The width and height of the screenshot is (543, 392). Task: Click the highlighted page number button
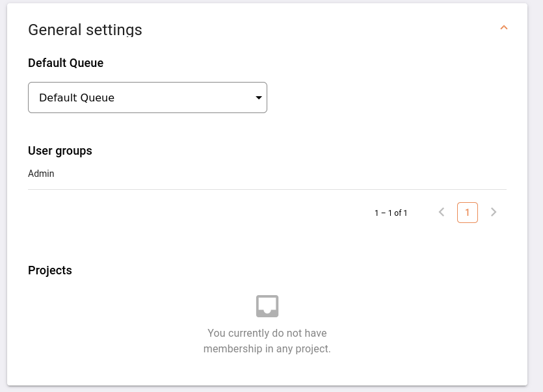(467, 212)
